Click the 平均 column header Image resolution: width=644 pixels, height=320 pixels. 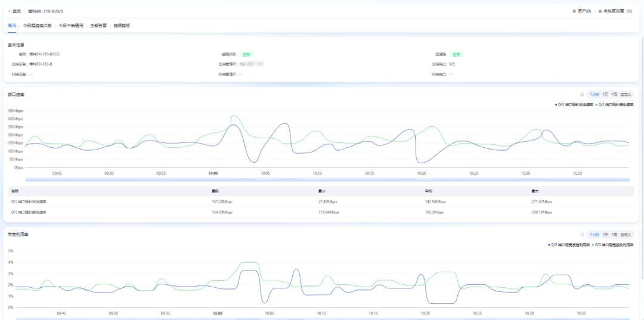click(x=429, y=191)
